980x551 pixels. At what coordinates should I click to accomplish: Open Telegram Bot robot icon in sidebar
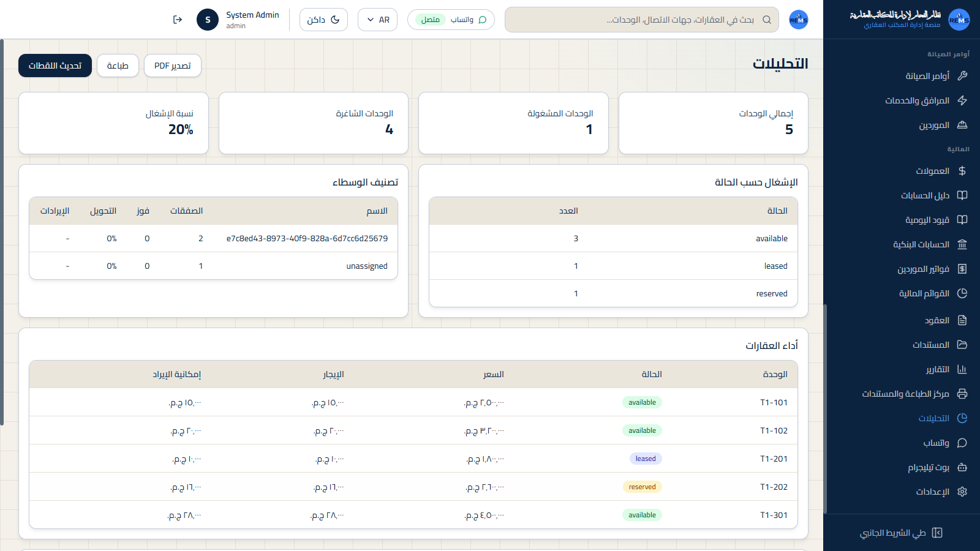(962, 467)
